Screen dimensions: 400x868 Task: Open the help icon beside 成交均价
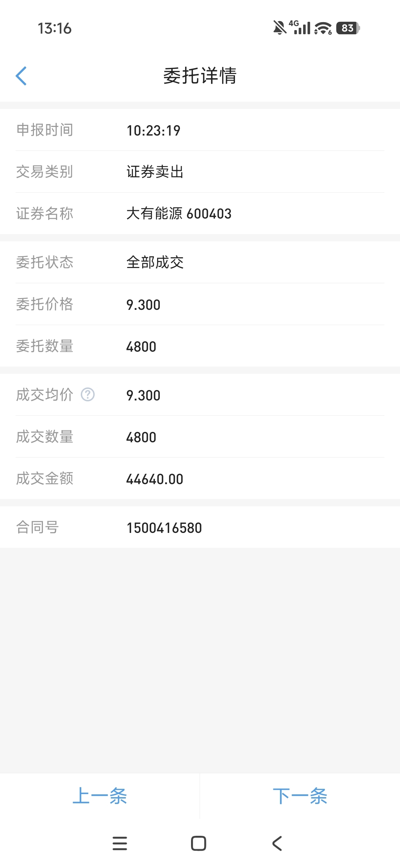click(88, 395)
